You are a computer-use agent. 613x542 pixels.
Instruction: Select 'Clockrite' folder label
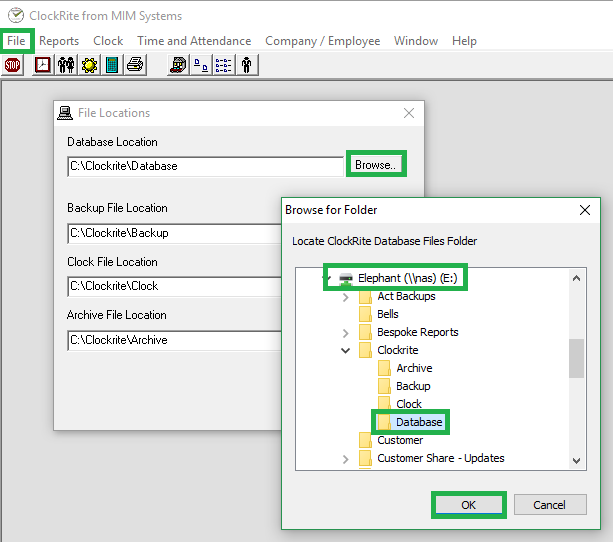pos(398,350)
